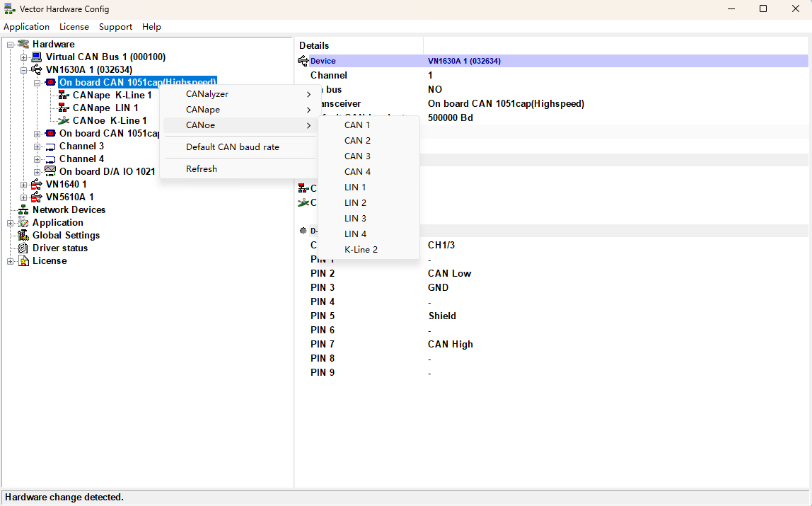Viewport: 812px width, 506px height.
Task: Maximize the Vector Hardware Config window
Action: coord(763,8)
